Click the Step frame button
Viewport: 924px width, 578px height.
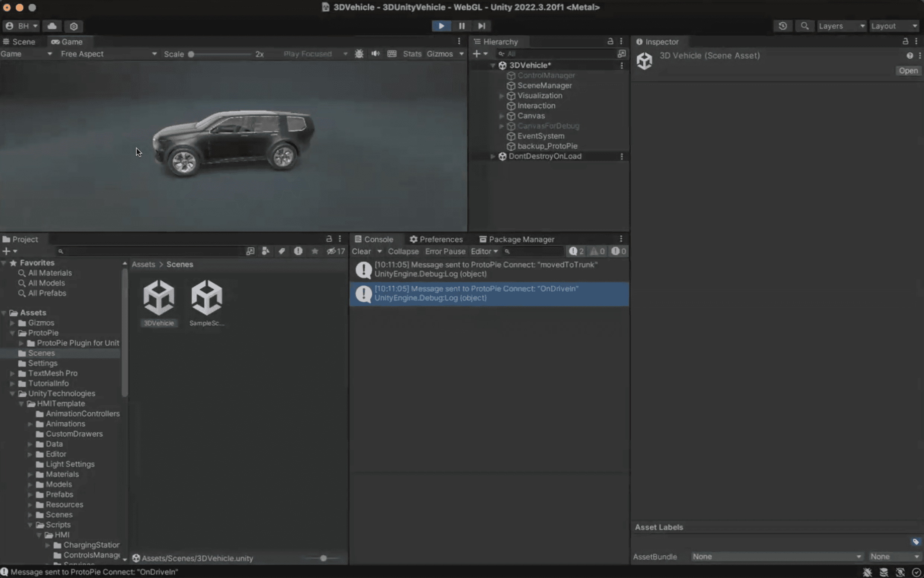pos(481,26)
